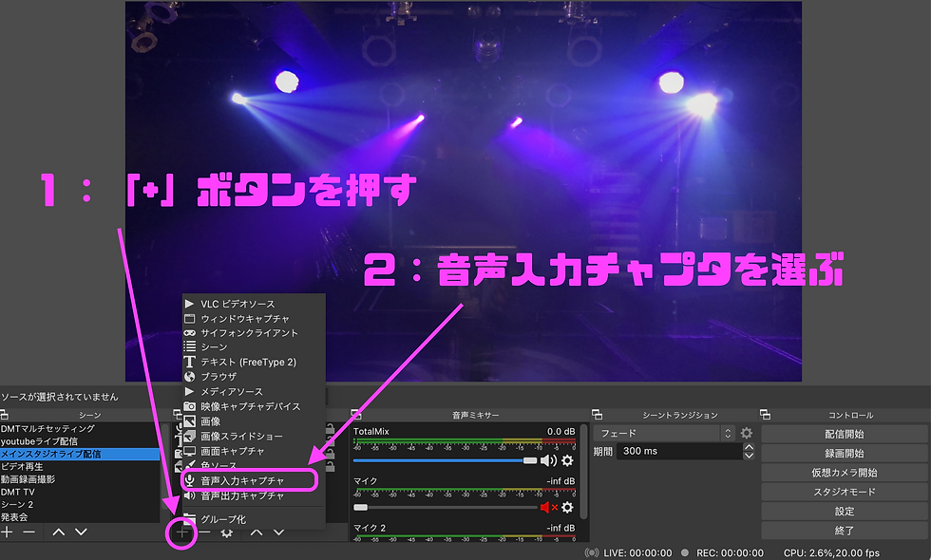
Task: Undock the シーン panel using its float icon
Action: coord(4,415)
